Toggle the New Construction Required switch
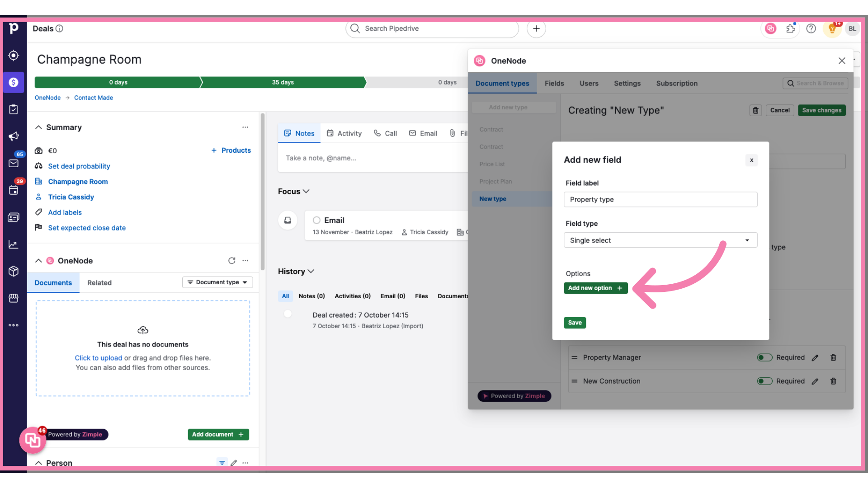This screenshot has width=868, height=488. click(x=764, y=381)
